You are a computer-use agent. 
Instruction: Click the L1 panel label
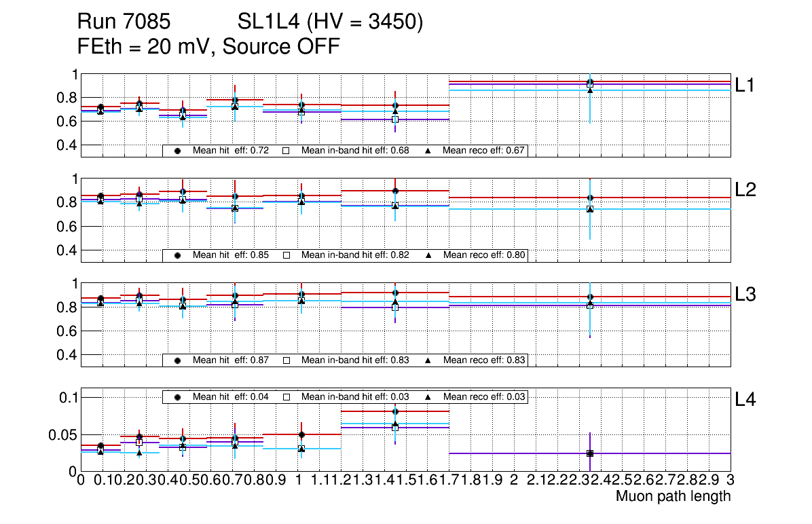(745, 85)
